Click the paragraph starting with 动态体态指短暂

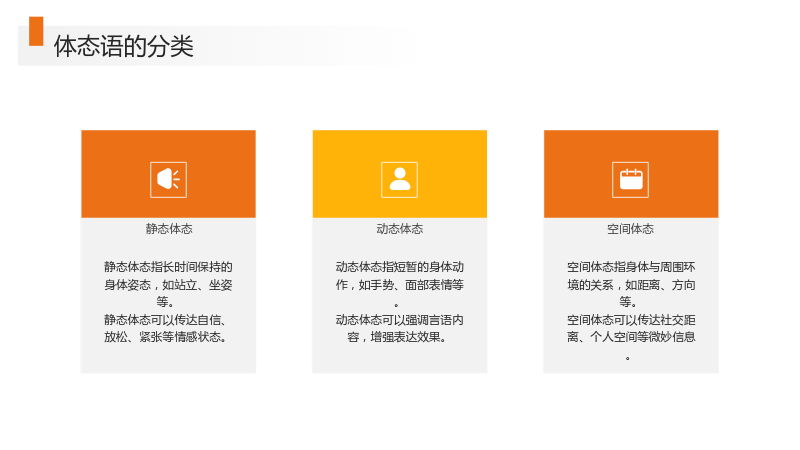(x=399, y=284)
